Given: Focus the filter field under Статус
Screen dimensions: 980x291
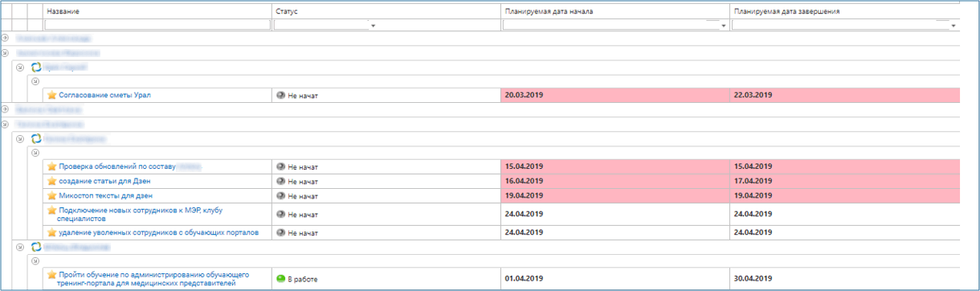Looking at the screenshot, I should point(321,26).
